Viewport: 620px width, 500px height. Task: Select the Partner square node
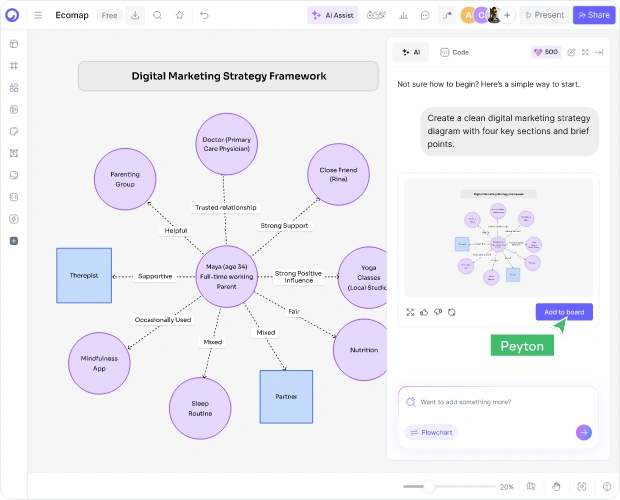(x=286, y=397)
